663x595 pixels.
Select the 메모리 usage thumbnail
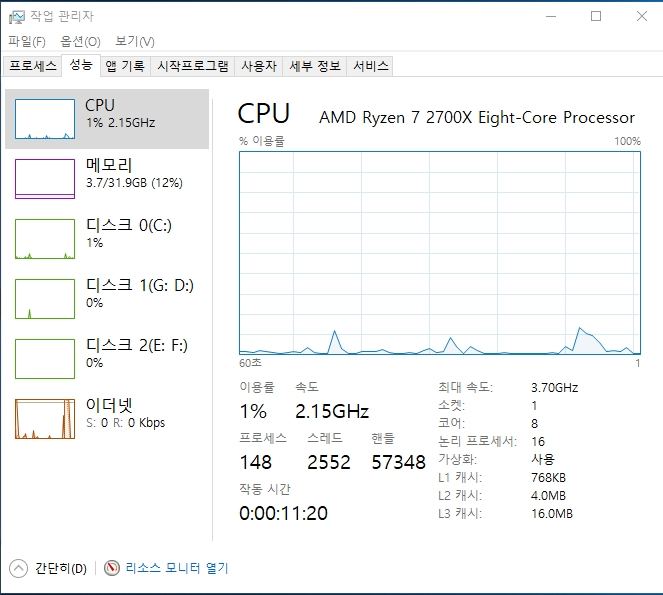45,179
